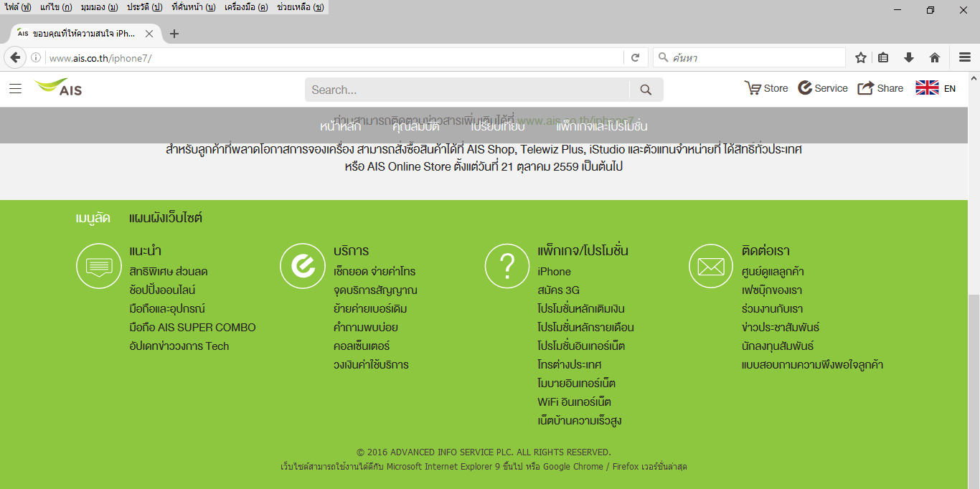Select the แพ็กเกจและโปรโมชั่น navigation tab

pos(602,126)
